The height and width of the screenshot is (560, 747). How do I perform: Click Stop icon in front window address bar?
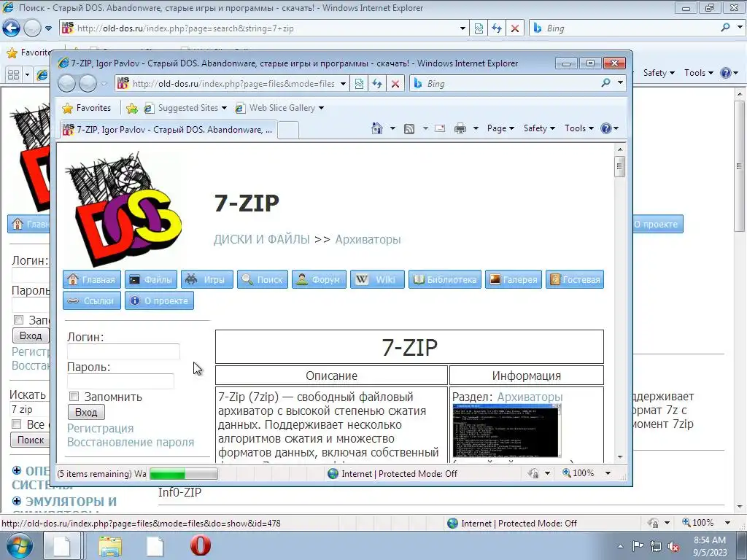click(x=395, y=84)
